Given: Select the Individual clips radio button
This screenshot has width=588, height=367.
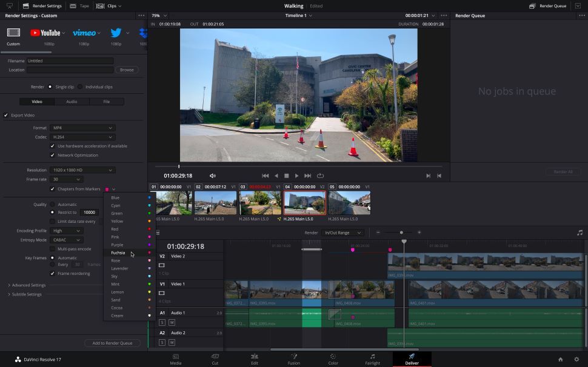Looking at the screenshot, I should point(79,86).
